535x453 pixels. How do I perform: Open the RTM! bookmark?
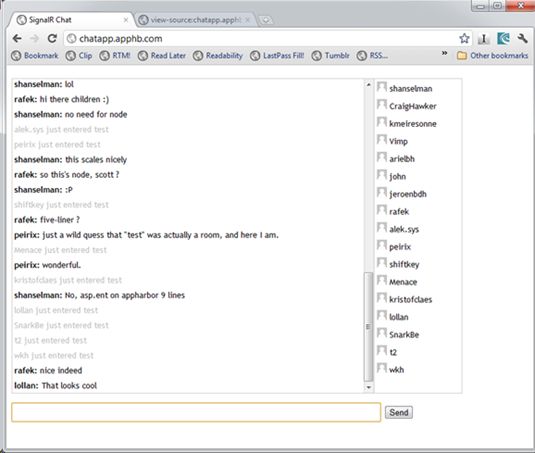(x=115, y=56)
